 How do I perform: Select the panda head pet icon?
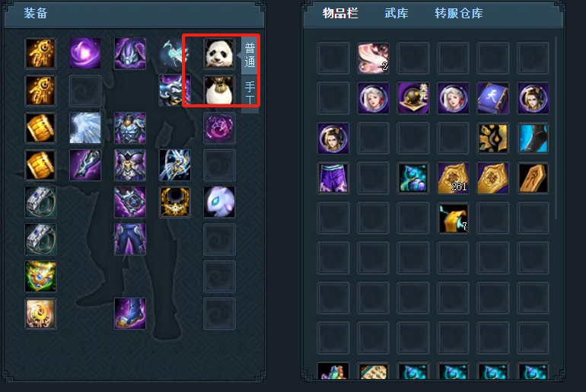[219, 53]
